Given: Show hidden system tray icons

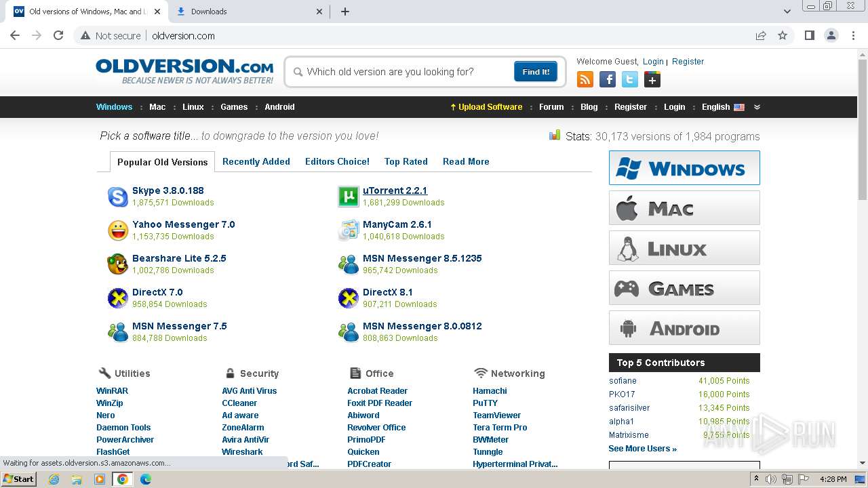Looking at the screenshot, I should pyautogui.click(x=756, y=479).
